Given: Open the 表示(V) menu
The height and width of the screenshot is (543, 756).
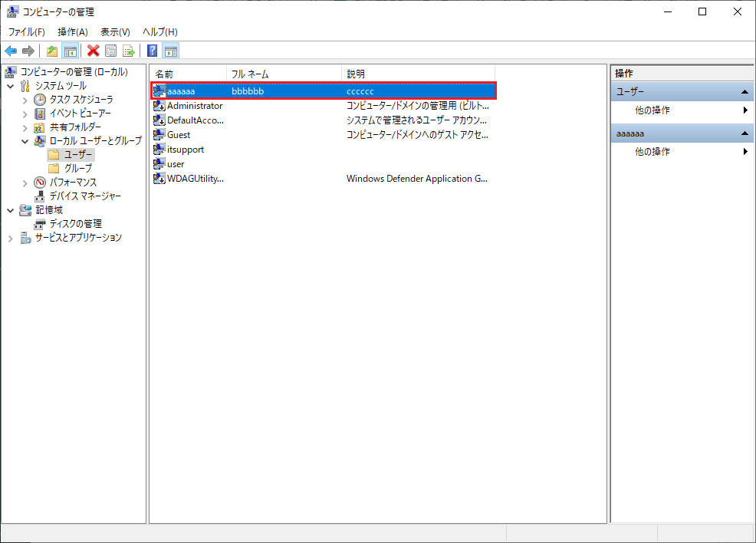Looking at the screenshot, I should 115,31.
